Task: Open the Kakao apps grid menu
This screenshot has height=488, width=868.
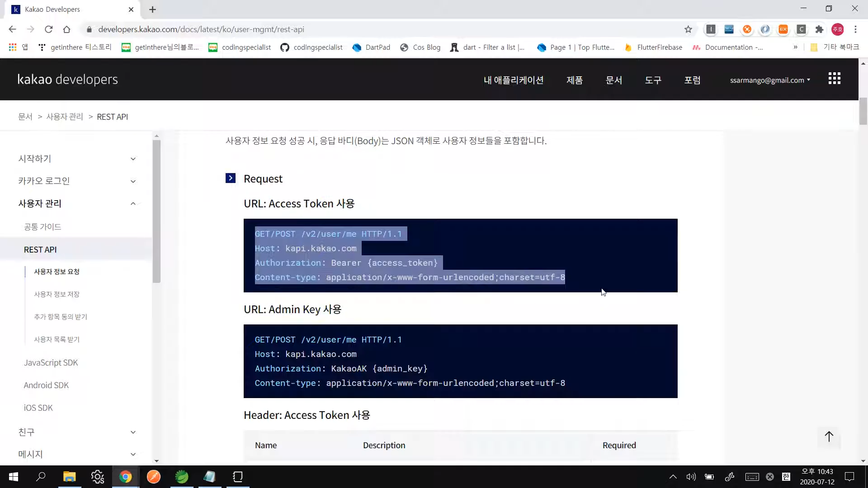Action: [x=834, y=79]
